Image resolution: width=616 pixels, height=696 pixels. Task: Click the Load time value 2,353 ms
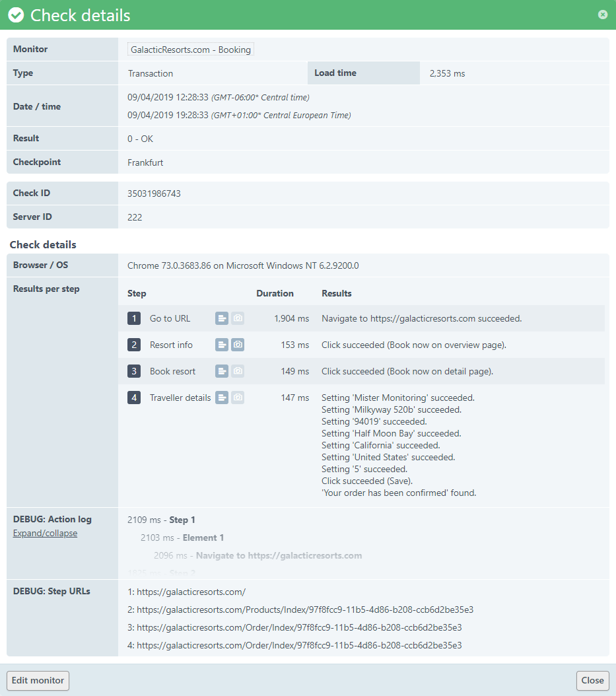pos(448,74)
